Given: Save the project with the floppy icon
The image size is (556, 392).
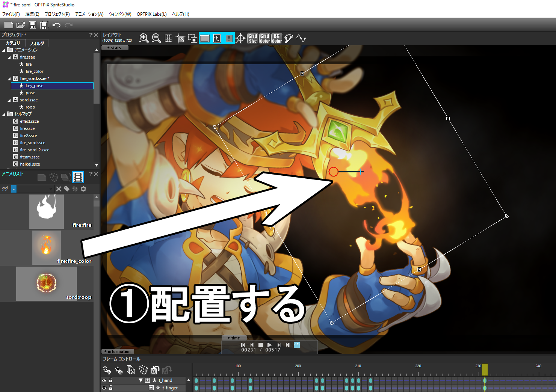Looking at the screenshot, I should (33, 25).
